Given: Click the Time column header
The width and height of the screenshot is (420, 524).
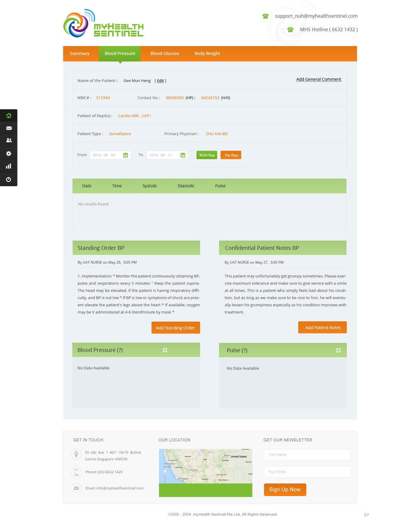Looking at the screenshot, I should (x=117, y=186).
